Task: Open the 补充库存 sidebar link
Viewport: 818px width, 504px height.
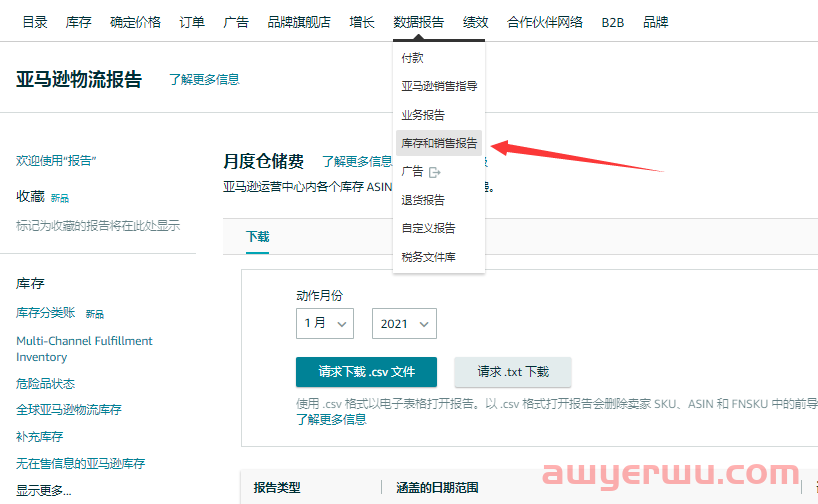Action: (x=39, y=437)
